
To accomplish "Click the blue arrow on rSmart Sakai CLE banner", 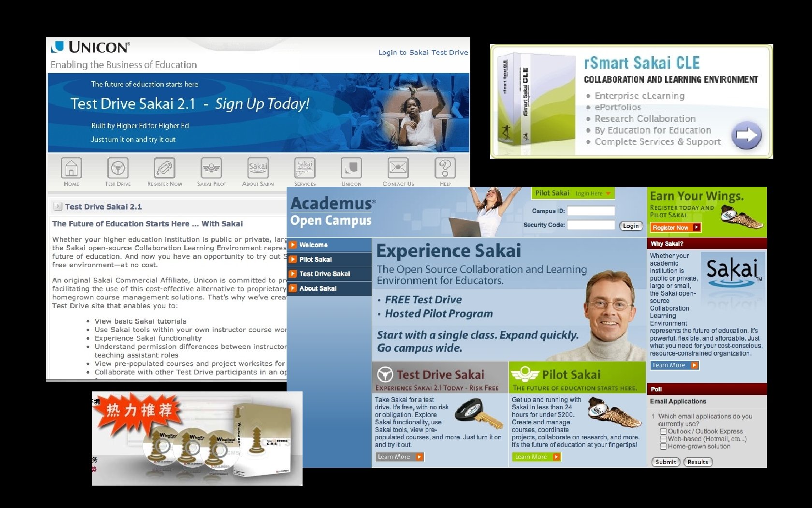I will pos(746,135).
